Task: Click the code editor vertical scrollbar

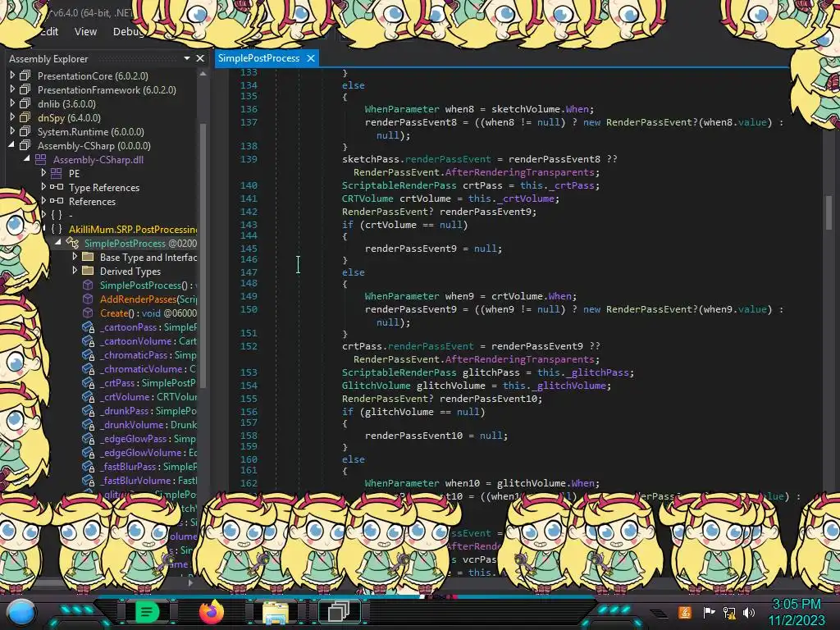Action: pos(829,212)
